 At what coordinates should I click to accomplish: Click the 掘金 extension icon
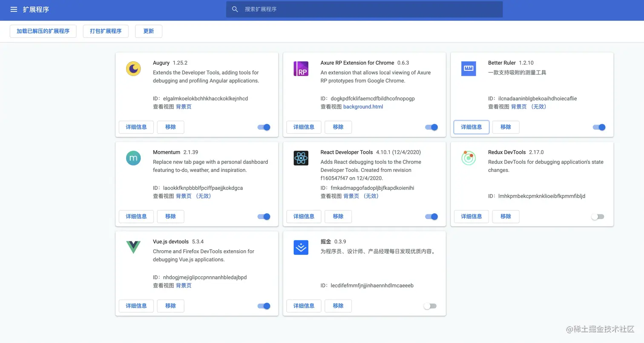[301, 247]
